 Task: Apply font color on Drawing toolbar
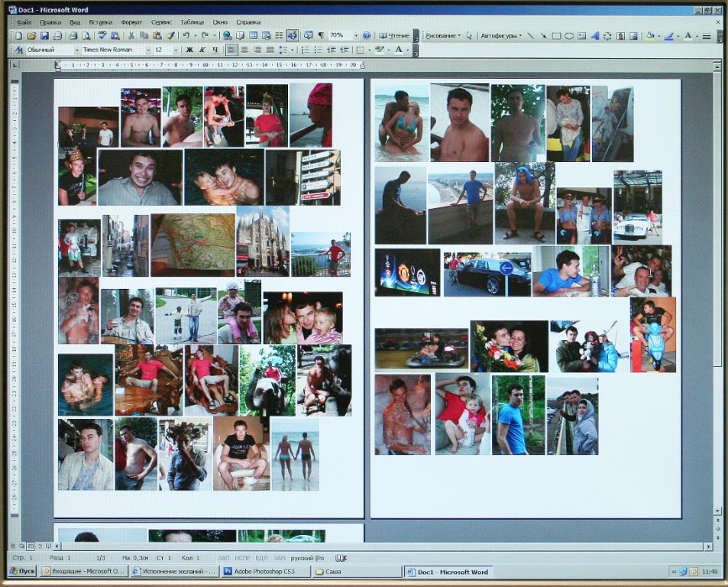(x=688, y=36)
